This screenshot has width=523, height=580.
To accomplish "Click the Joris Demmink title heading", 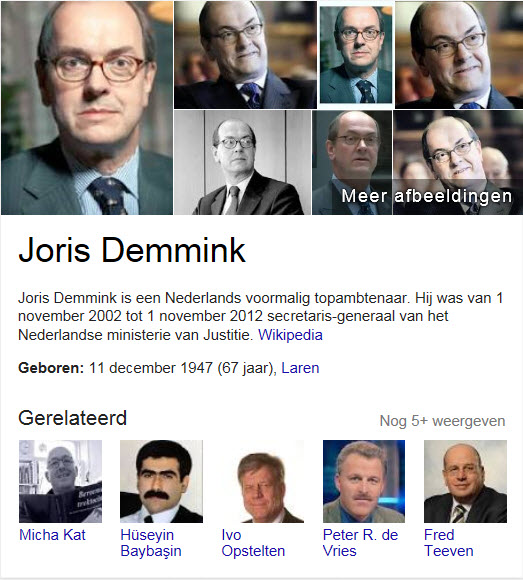I will pyautogui.click(x=132, y=250).
